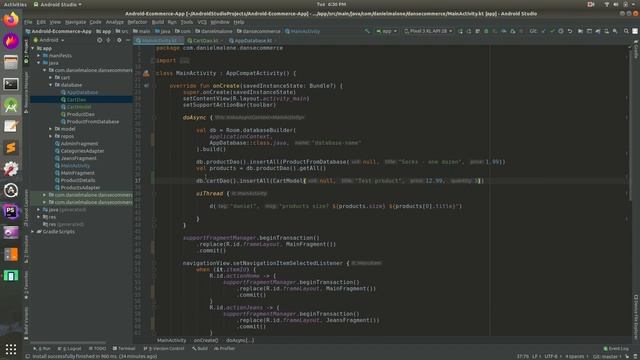Toggle Layout Captures side stripe
Viewport: 640px width, 360px height.
point(26,208)
